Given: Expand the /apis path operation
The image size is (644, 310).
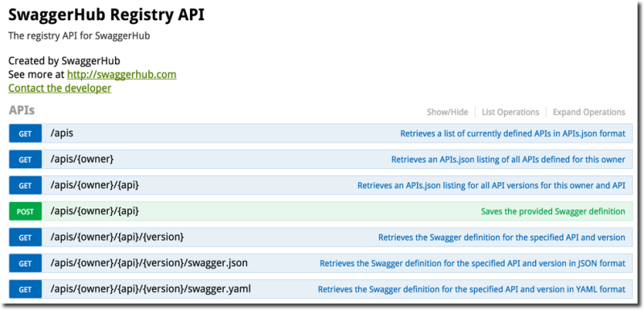Looking at the screenshot, I should 62,134.
